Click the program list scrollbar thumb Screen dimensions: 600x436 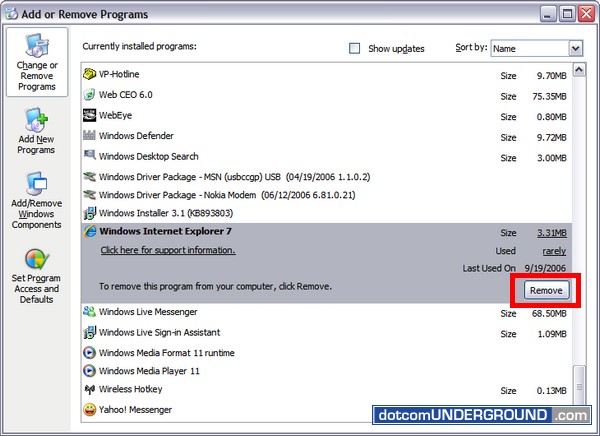[579, 385]
